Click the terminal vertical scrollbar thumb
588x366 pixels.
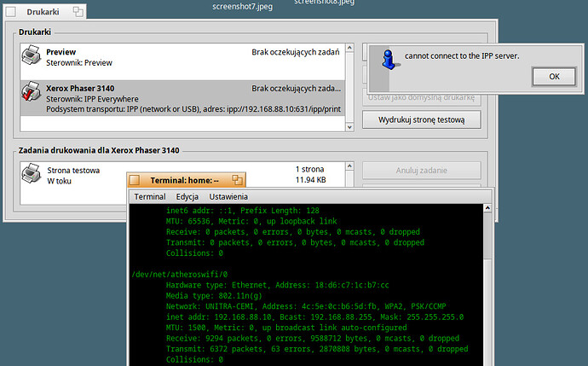(487, 235)
